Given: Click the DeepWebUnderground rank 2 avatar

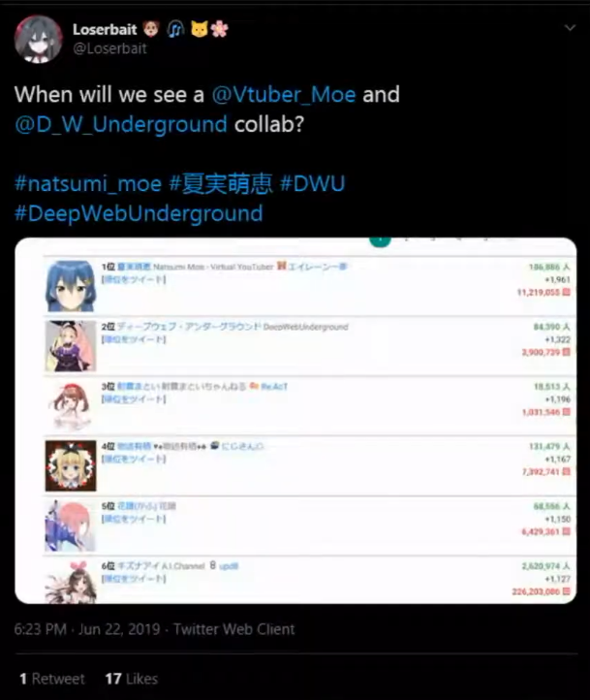Looking at the screenshot, I should [71, 346].
